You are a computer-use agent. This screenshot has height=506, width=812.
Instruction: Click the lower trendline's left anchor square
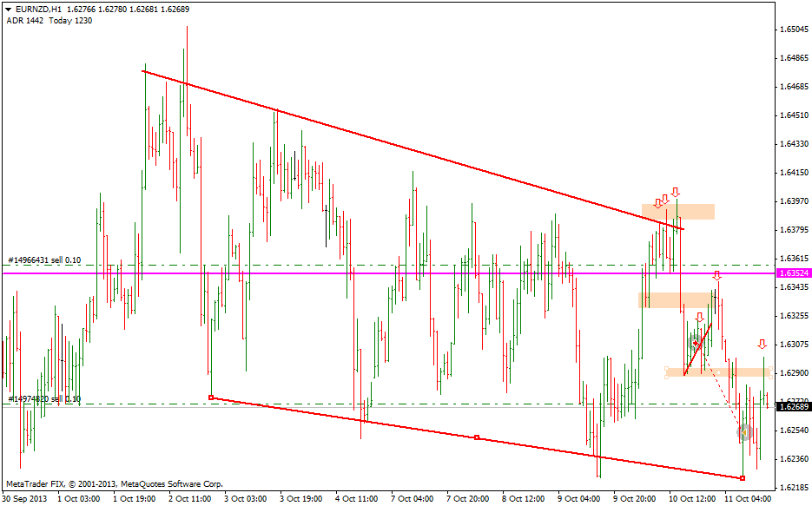tap(211, 398)
